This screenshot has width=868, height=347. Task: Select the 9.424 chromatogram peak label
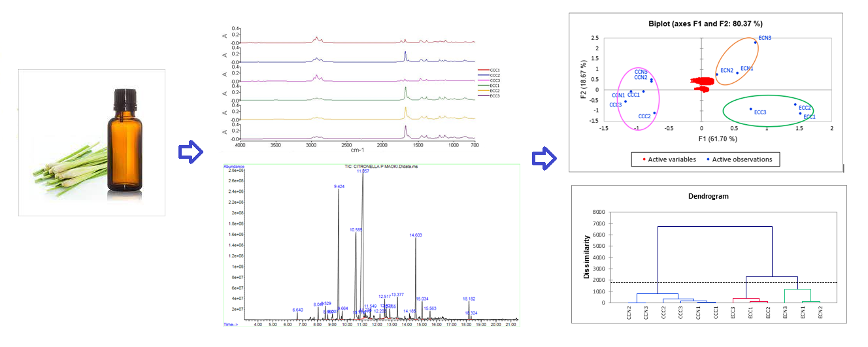click(339, 186)
